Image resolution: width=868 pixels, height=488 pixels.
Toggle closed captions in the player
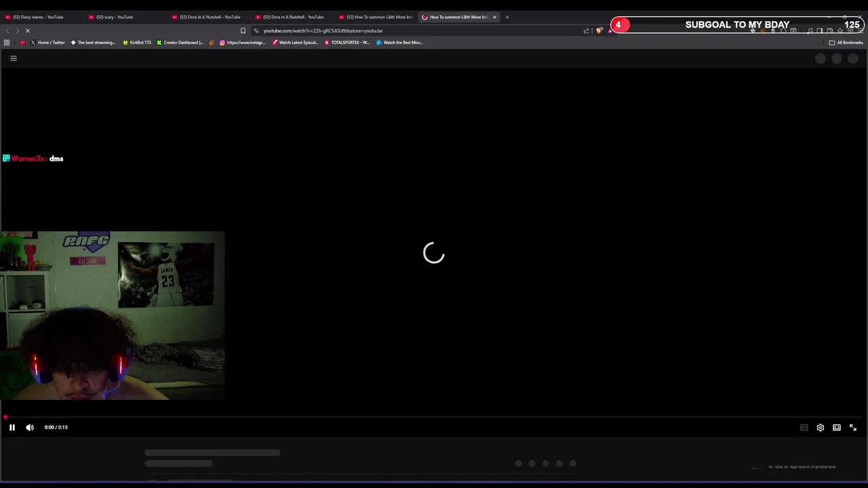(804, 428)
